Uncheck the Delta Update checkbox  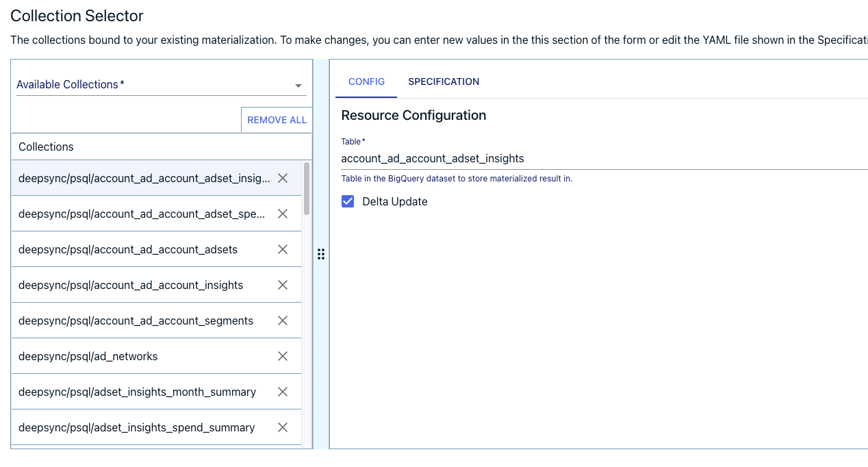[x=348, y=201]
